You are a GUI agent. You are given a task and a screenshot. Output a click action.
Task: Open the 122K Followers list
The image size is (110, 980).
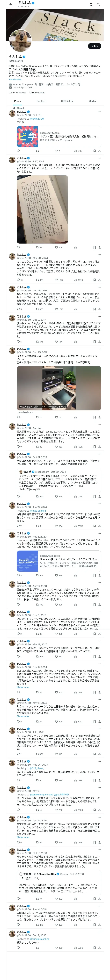coord(37,92)
